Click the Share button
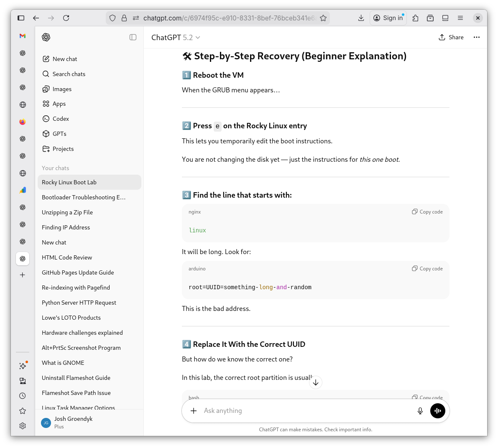Image resolution: width=498 pixels, height=448 pixels. point(451,37)
